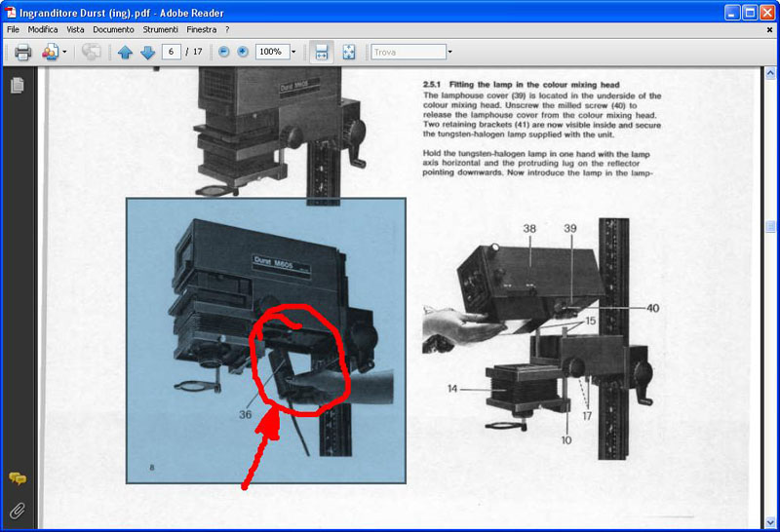Click the Trova search field

tap(408, 52)
